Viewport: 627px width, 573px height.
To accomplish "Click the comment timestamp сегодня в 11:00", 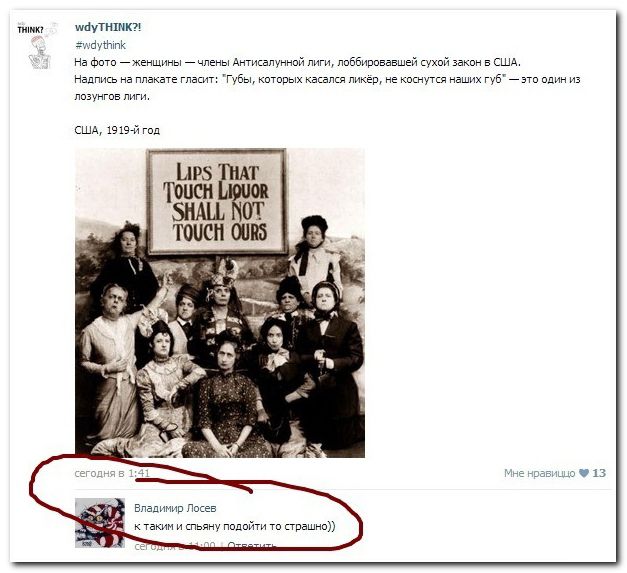I will 175,545.
